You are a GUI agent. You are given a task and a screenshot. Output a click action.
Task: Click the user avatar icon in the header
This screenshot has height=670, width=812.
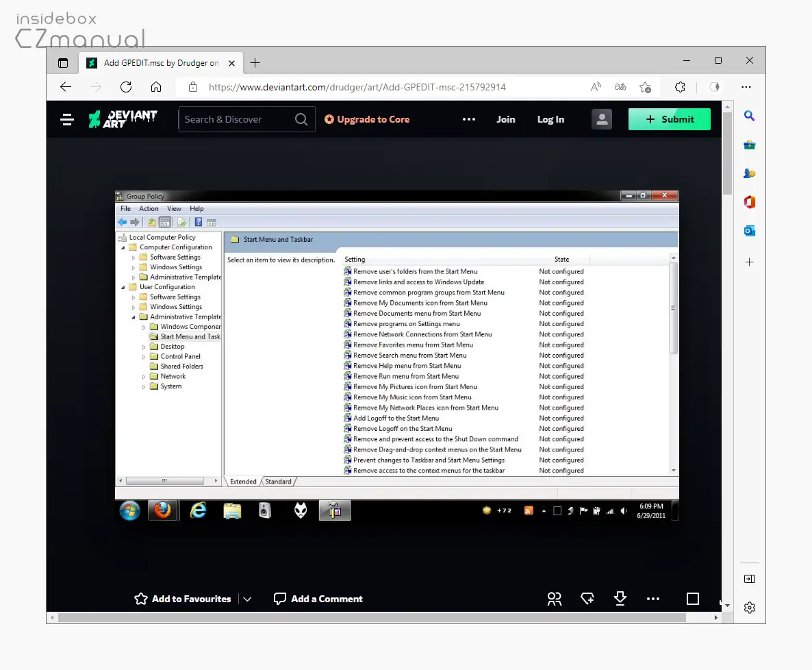pyautogui.click(x=601, y=119)
